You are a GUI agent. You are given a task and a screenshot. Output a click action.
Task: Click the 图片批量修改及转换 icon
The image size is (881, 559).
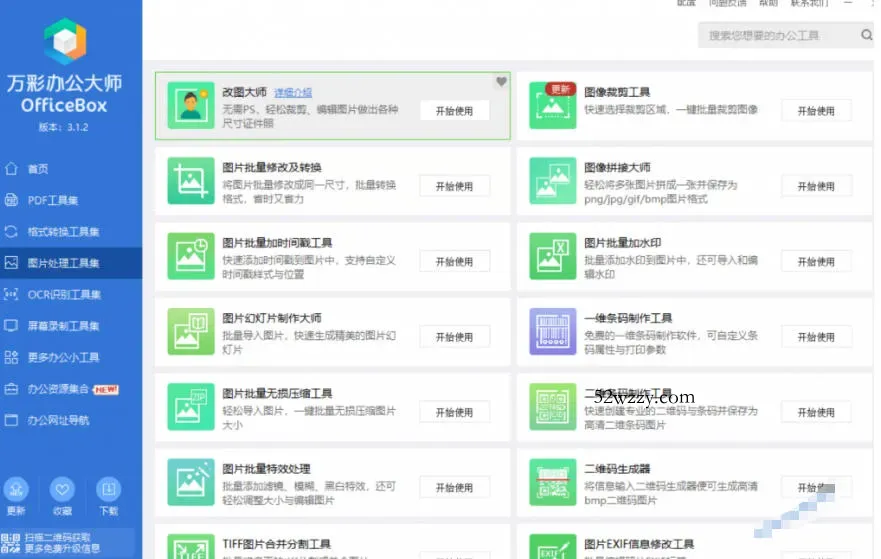[x=190, y=181]
